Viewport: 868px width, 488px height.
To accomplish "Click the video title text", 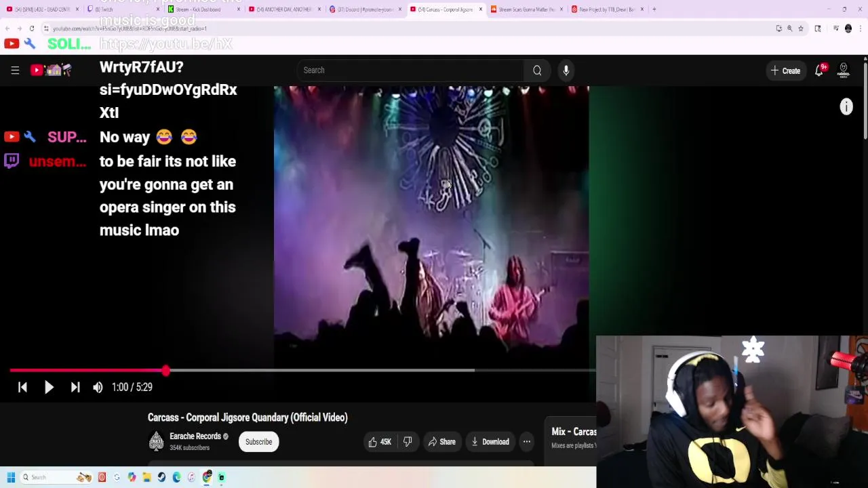I will [248, 418].
